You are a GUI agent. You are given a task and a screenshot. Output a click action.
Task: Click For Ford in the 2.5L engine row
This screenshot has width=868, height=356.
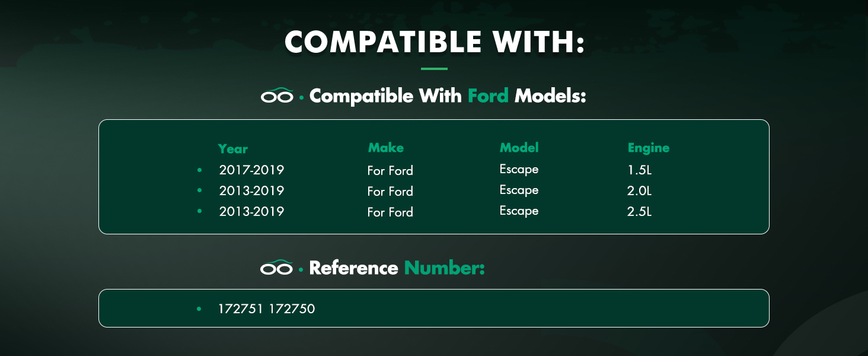(x=390, y=212)
